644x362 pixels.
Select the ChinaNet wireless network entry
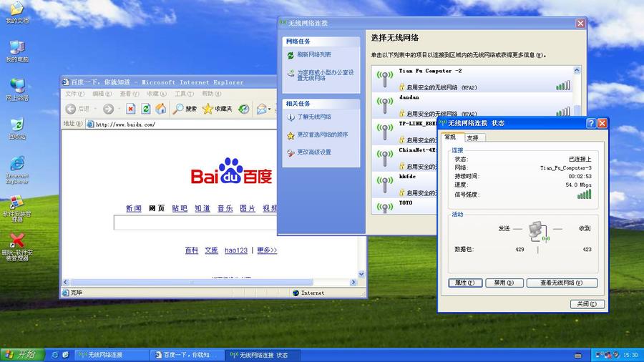405,157
